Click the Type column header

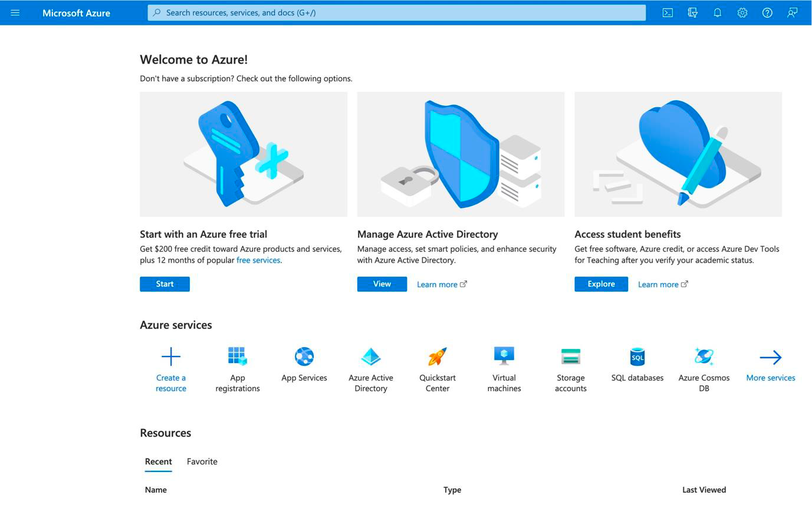tap(452, 490)
